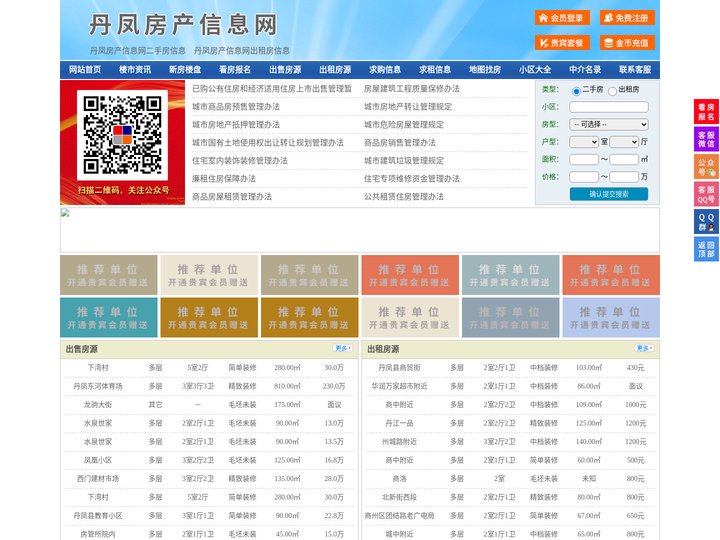
Task: Open 凤凰小区 sale listing
Action: click(x=98, y=460)
